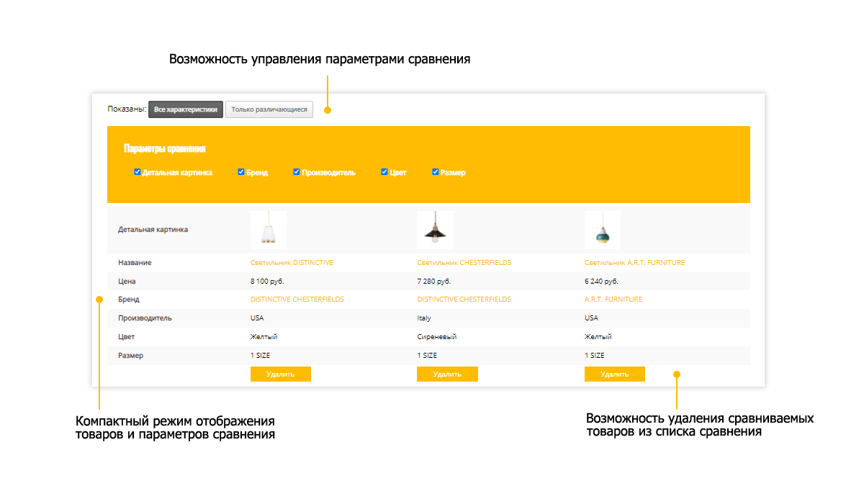This screenshot has width=864, height=504.
Task: Uncheck the 'Цвет' parameter checkbox
Action: coord(384,172)
